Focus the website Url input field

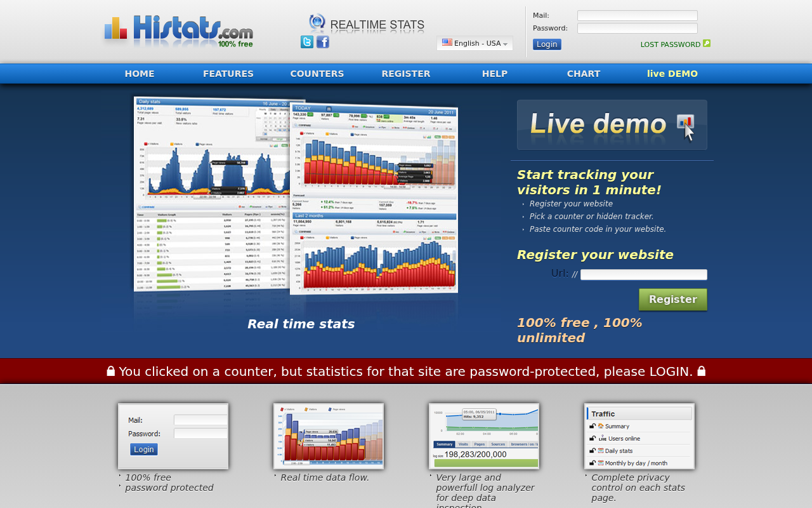644,275
